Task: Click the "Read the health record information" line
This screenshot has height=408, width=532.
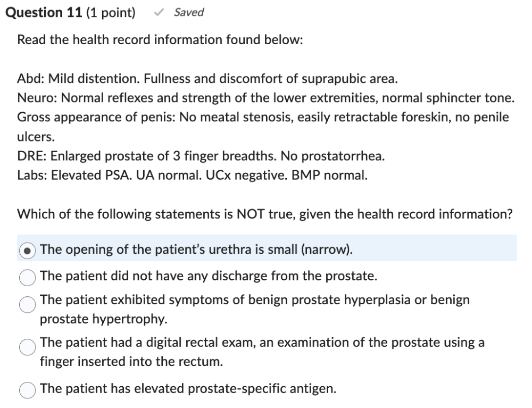Action: [160, 40]
